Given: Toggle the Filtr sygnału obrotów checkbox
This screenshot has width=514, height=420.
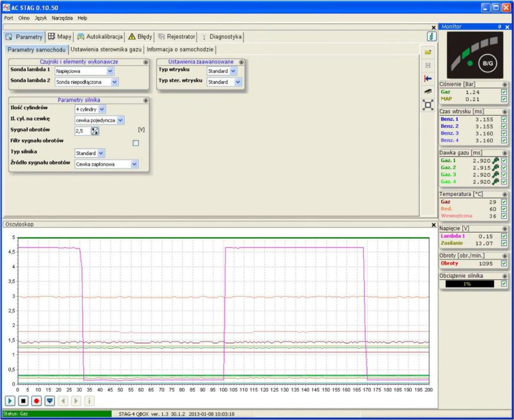Looking at the screenshot, I should click(x=136, y=143).
